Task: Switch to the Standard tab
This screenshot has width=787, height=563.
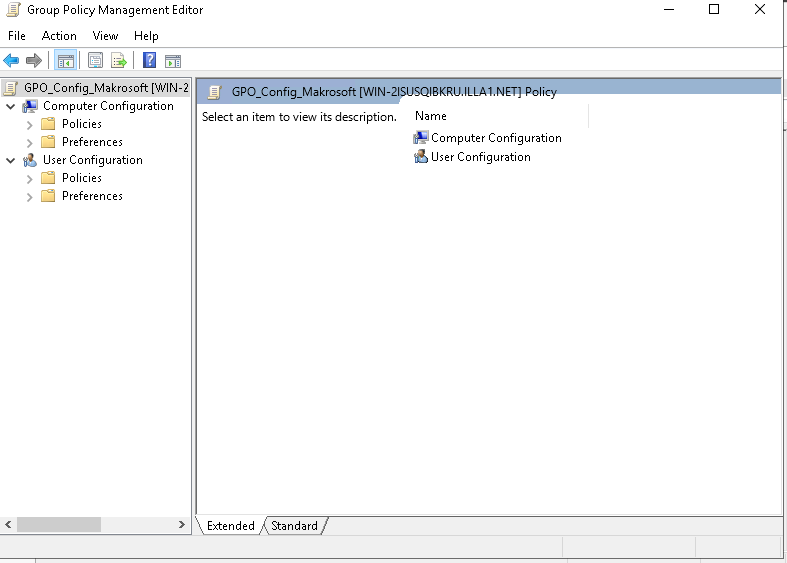Action: click(x=294, y=526)
